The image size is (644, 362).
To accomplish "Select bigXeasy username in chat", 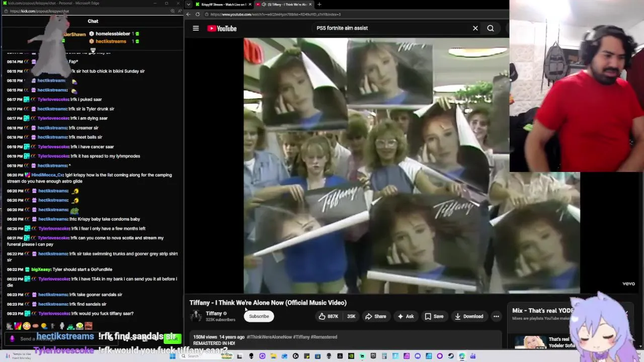I will (41, 269).
